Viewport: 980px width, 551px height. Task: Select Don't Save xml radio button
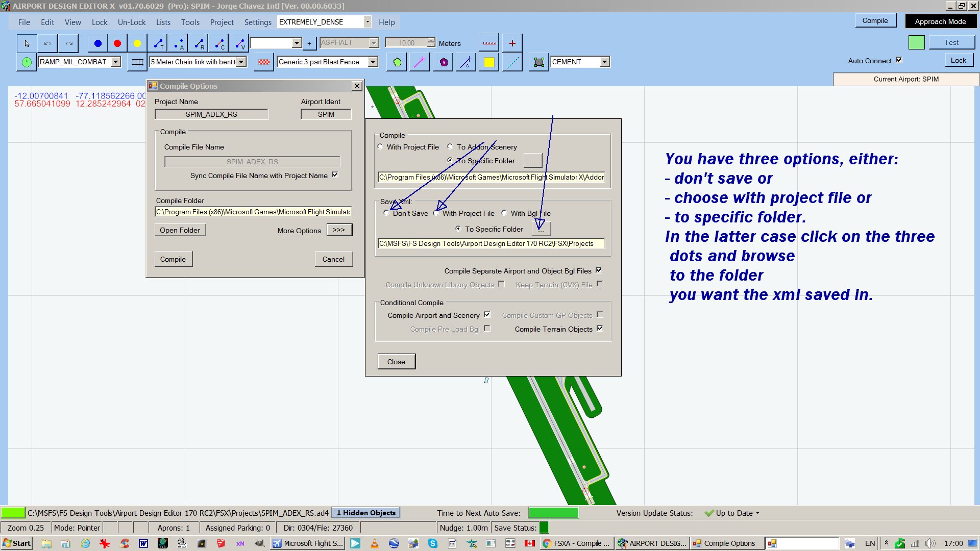tap(386, 213)
